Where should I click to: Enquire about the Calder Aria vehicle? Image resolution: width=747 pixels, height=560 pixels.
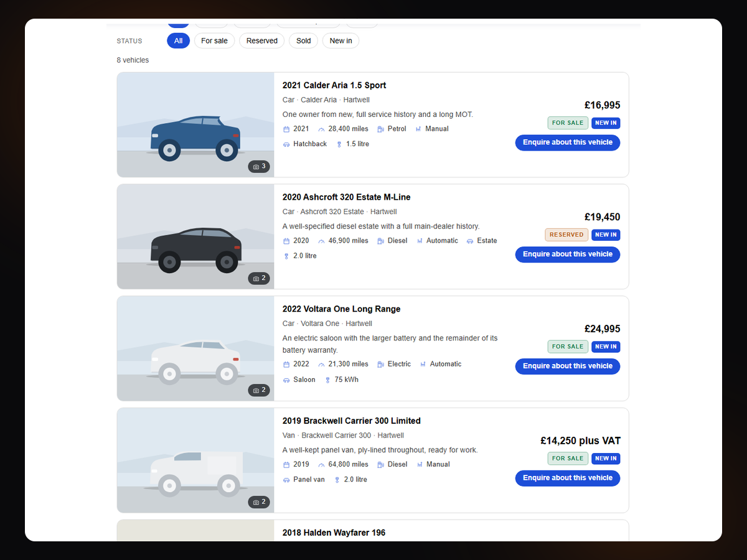[568, 142]
